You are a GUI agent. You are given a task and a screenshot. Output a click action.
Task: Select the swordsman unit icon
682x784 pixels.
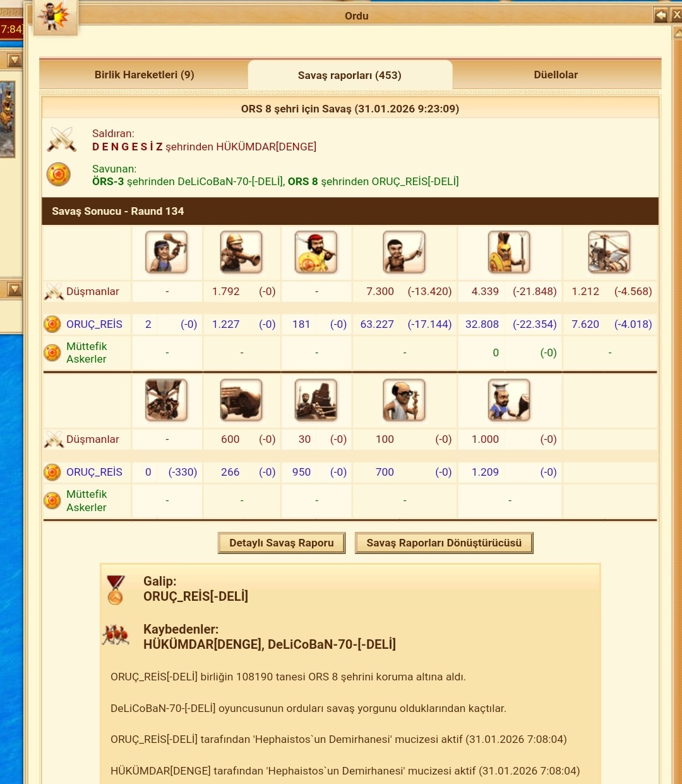point(404,251)
